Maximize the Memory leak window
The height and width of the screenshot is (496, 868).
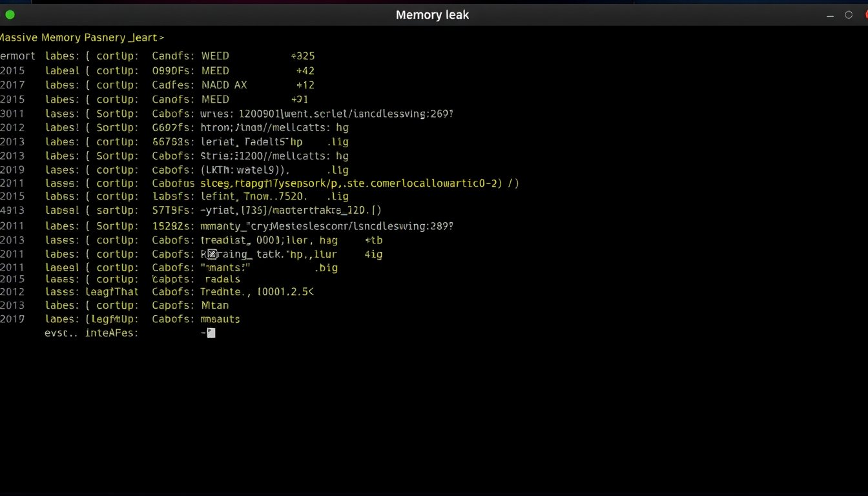(849, 15)
